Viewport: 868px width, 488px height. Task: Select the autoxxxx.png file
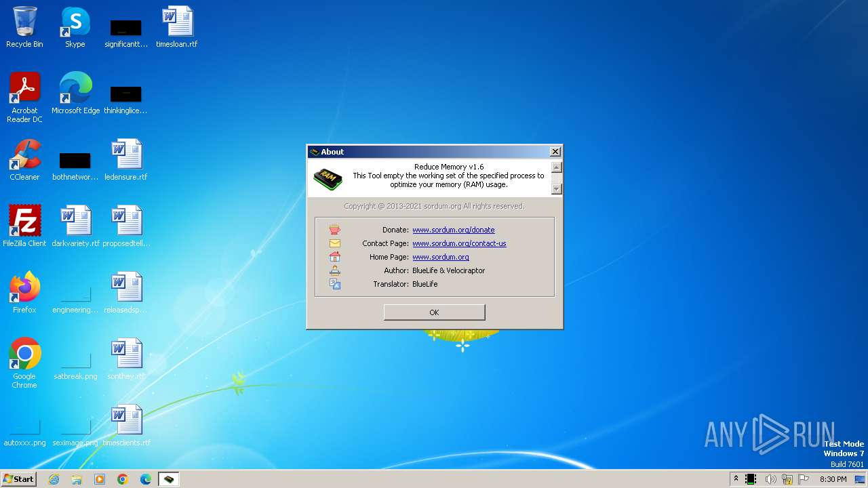[x=24, y=430]
